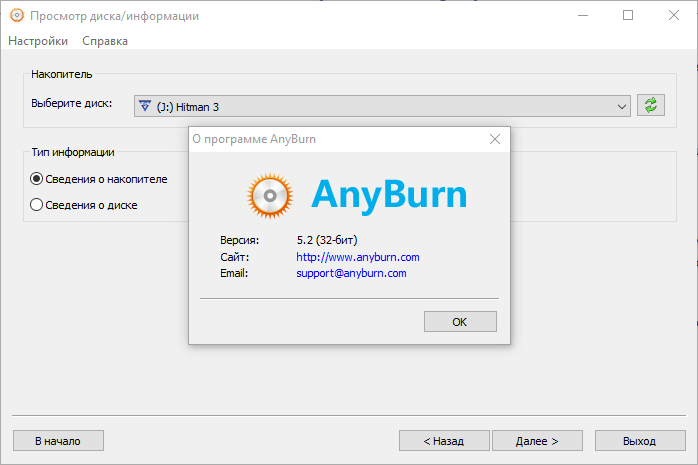Click the 'В начало' button
Image resolution: width=698 pixels, height=465 pixels.
click(x=58, y=441)
